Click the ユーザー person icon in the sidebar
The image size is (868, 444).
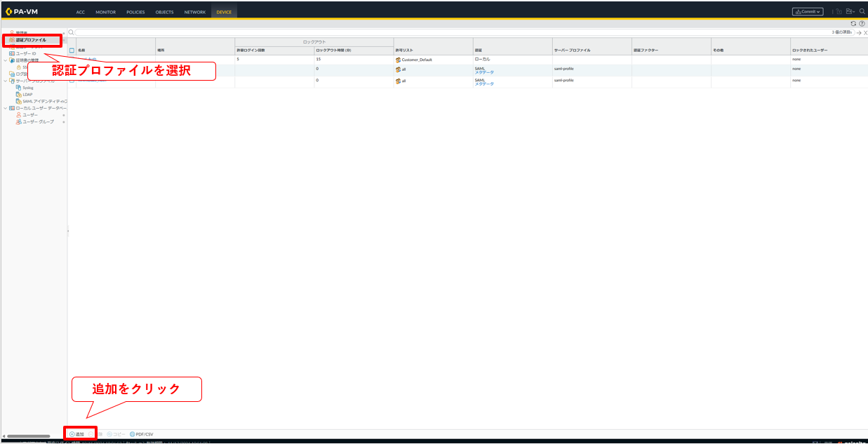coord(19,115)
